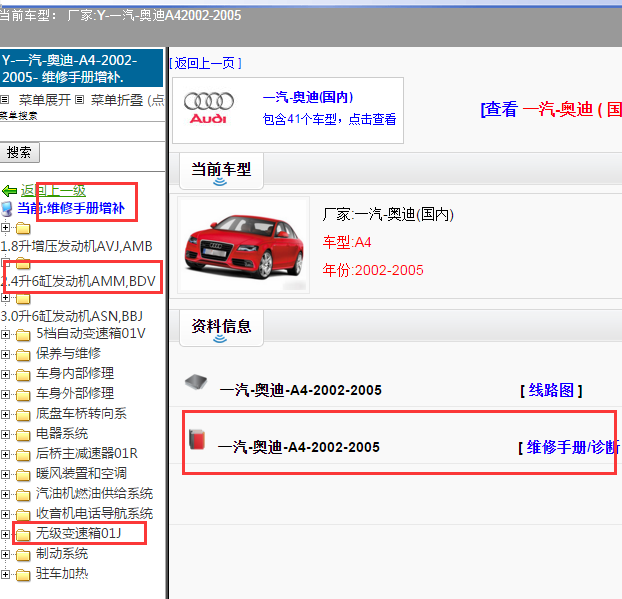Open the 线路图 link
The width and height of the screenshot is (622, 599).
click(551, 391)
